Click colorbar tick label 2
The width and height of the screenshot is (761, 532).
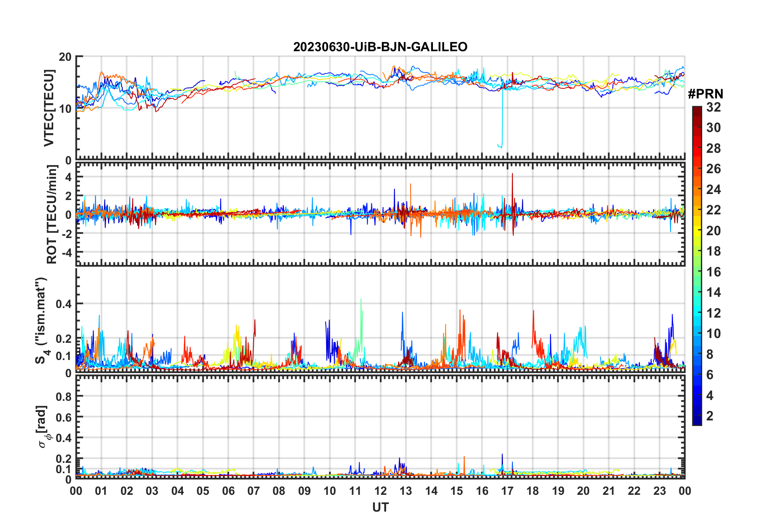point(710,416)
